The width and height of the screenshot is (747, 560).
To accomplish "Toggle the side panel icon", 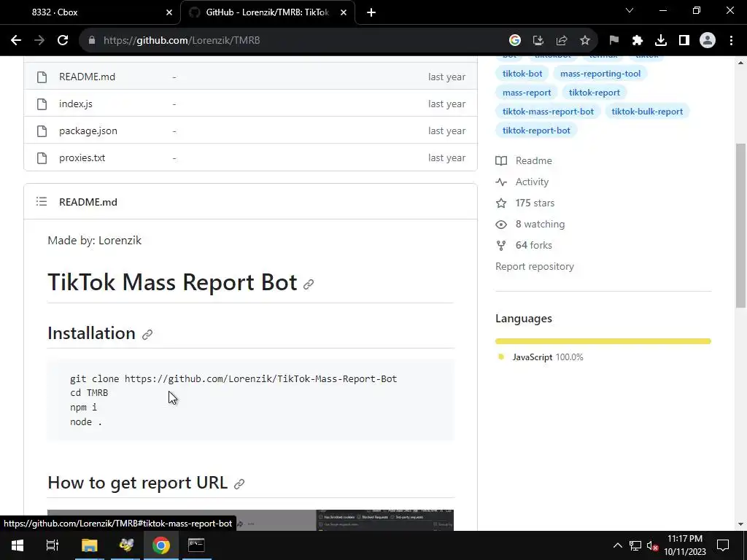I will point(684,41).
